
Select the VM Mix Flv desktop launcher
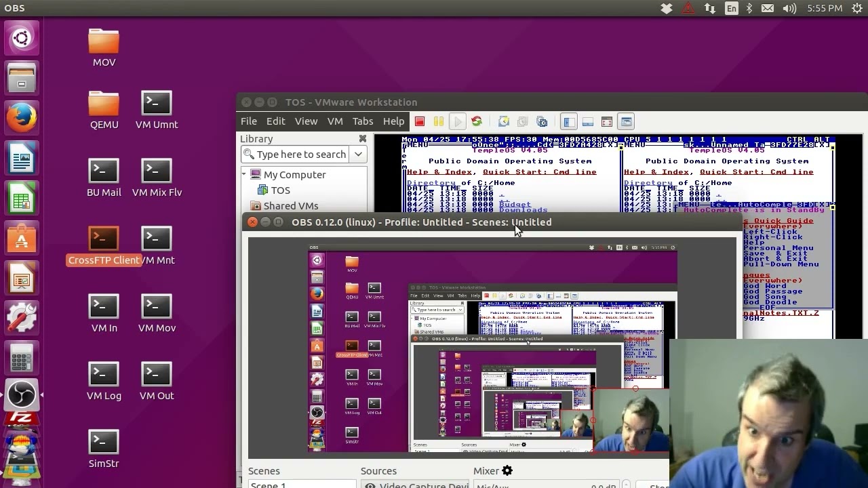(157, 178)
